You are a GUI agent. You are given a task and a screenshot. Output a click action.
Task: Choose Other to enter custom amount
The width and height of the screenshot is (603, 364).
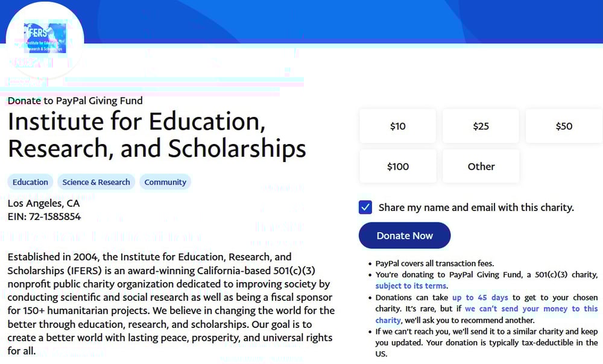pos(481,166)
